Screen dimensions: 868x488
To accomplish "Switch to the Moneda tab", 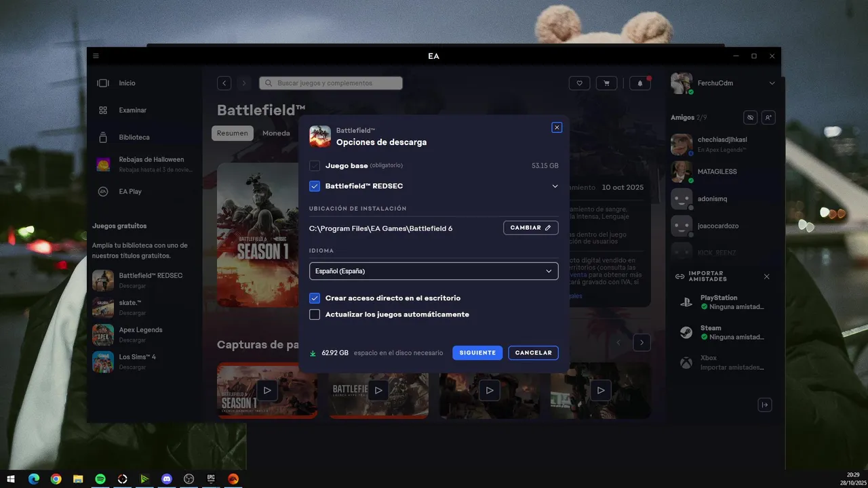I will (276, 134).
